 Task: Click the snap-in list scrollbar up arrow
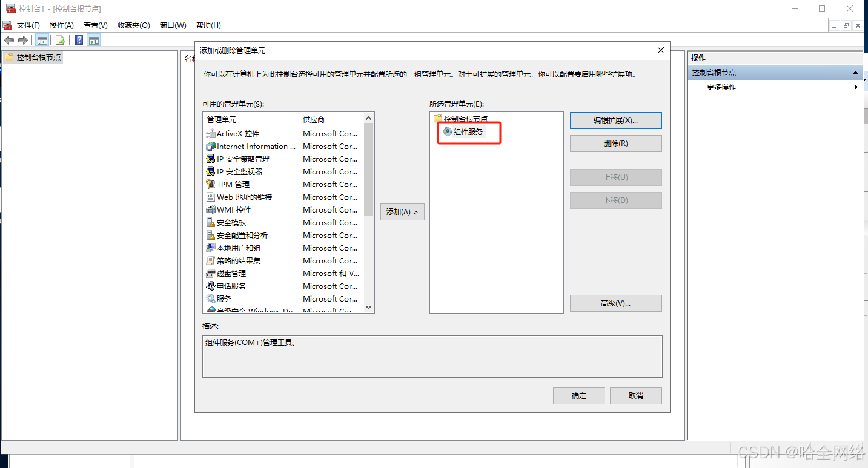pos(369,117)
